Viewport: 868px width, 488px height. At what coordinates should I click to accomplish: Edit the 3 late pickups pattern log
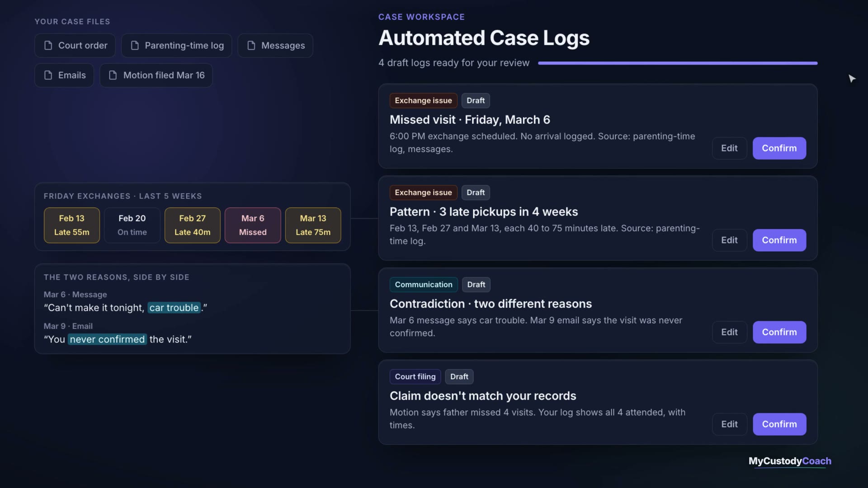click(729, 240)
